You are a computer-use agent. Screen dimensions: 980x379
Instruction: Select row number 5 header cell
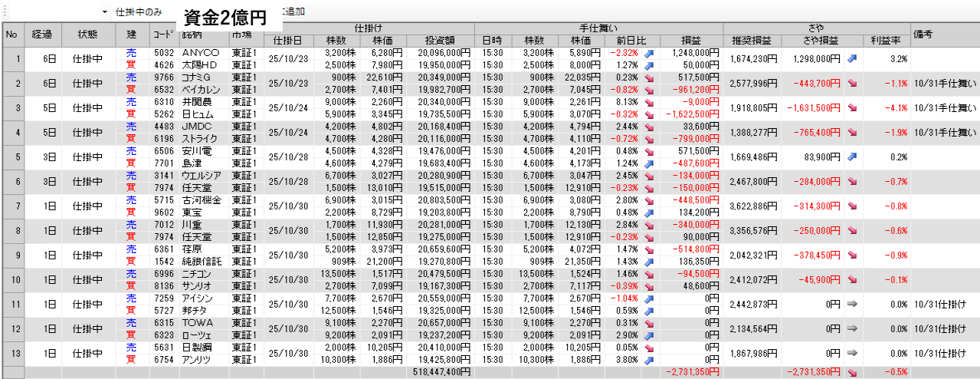click(11, 157)
